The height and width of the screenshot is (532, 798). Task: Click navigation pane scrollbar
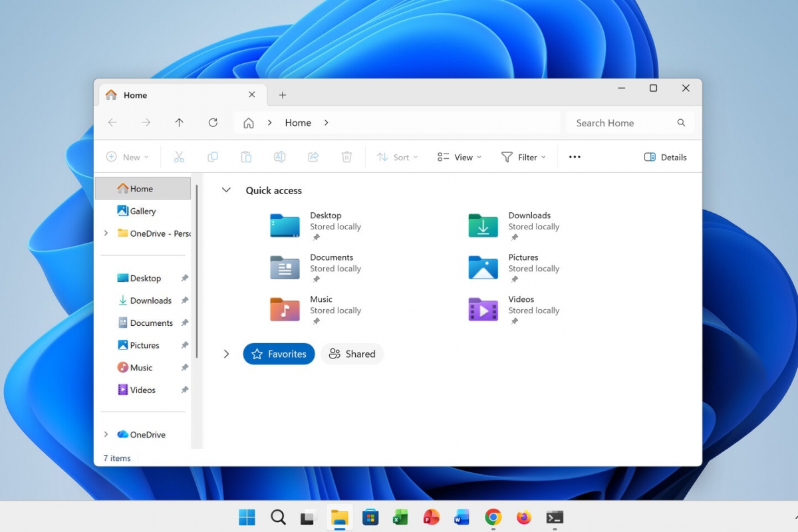[196, 271]
